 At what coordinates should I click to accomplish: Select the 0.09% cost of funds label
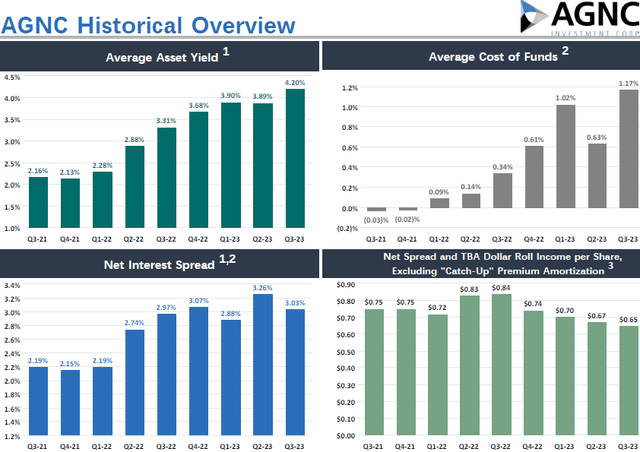click(439, 192)
